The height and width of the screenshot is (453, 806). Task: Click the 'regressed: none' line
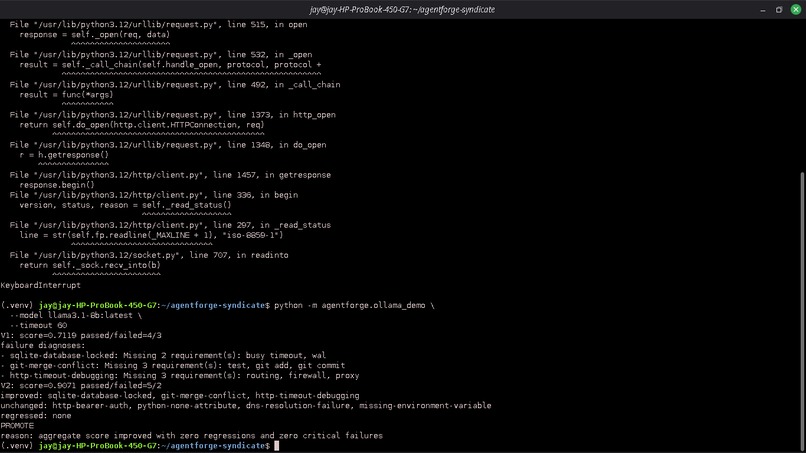coord(36,415)
